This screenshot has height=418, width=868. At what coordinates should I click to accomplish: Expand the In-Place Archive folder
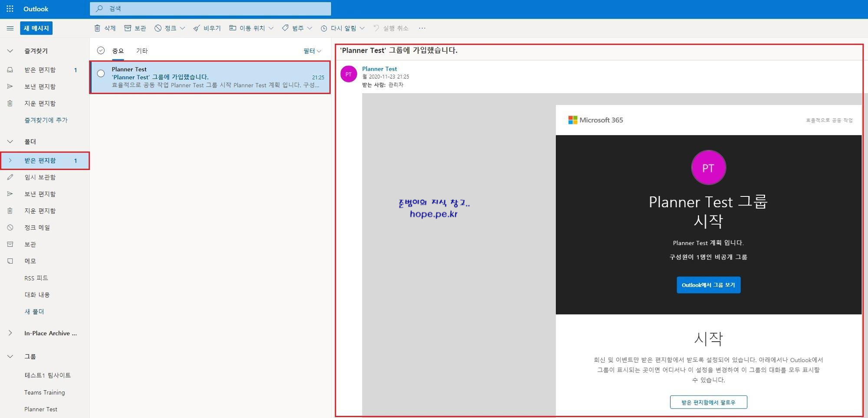pyautogui.click(x=10, y=333)
